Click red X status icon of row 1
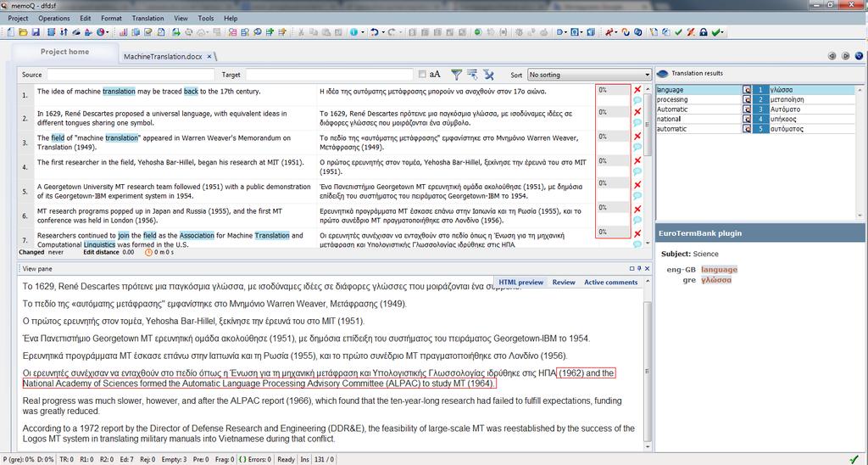This screenshot has width=868, height=465. click(637, 89)
